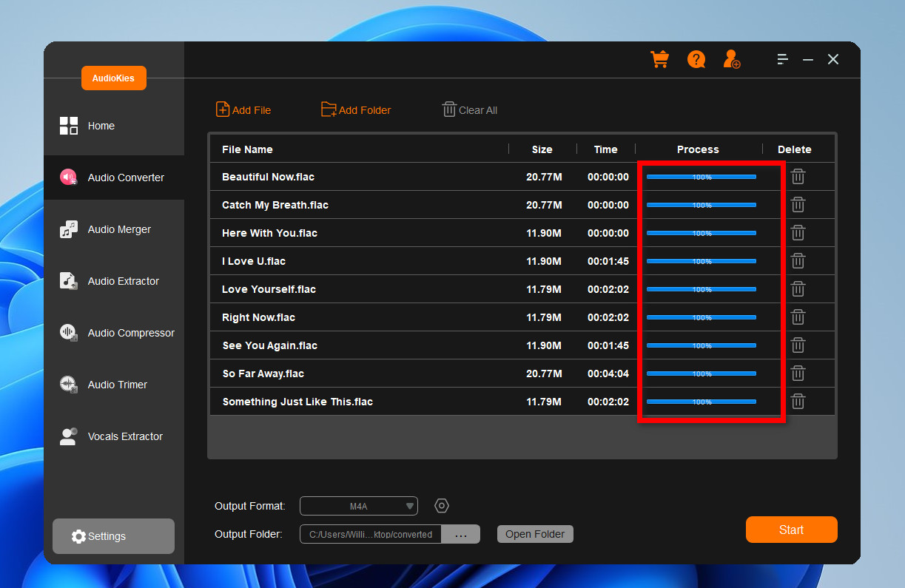The image size is (905, 588).
Task: Delete the Love Yourself.flac entry
Action: [x=798, y=289]
